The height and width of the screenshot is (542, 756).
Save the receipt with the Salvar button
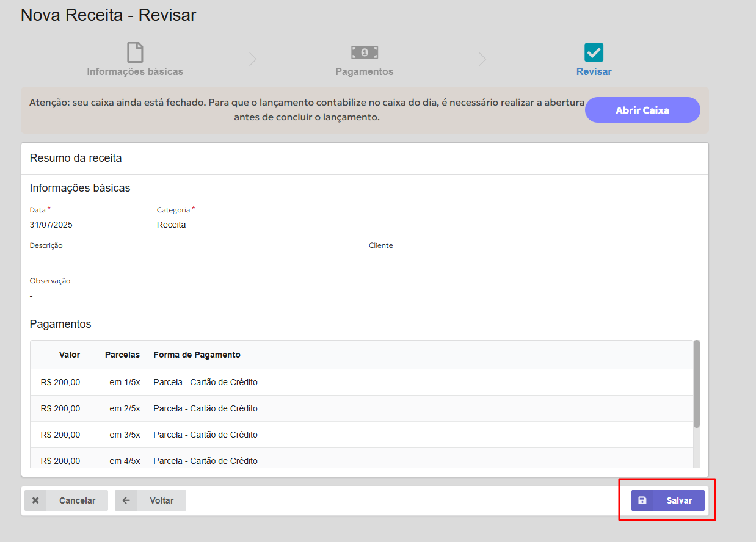668,500
